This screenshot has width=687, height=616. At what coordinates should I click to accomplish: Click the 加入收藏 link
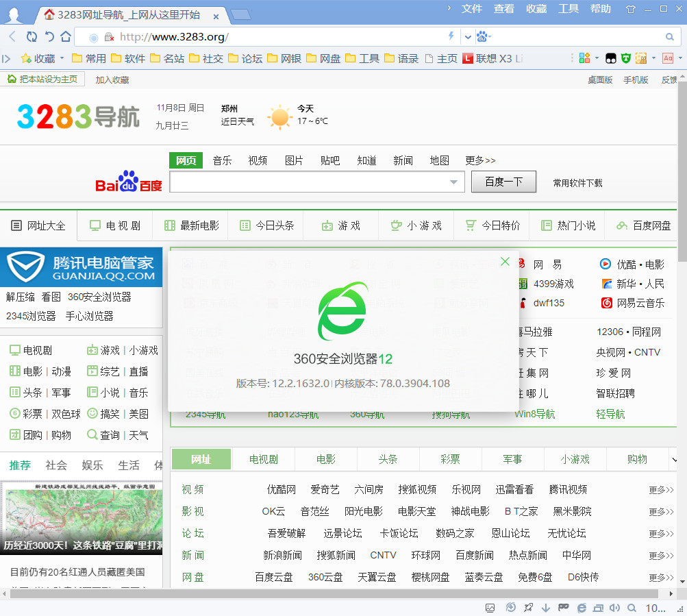[x=112, y=79]
